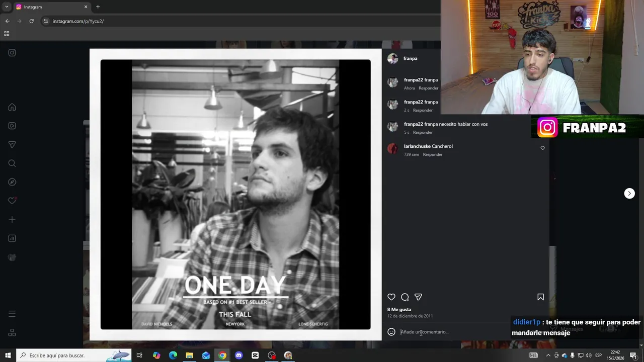Click the Create plus icon
This screenshot has width=644, height=362.
pyautogui.click(x=12, y=220)
